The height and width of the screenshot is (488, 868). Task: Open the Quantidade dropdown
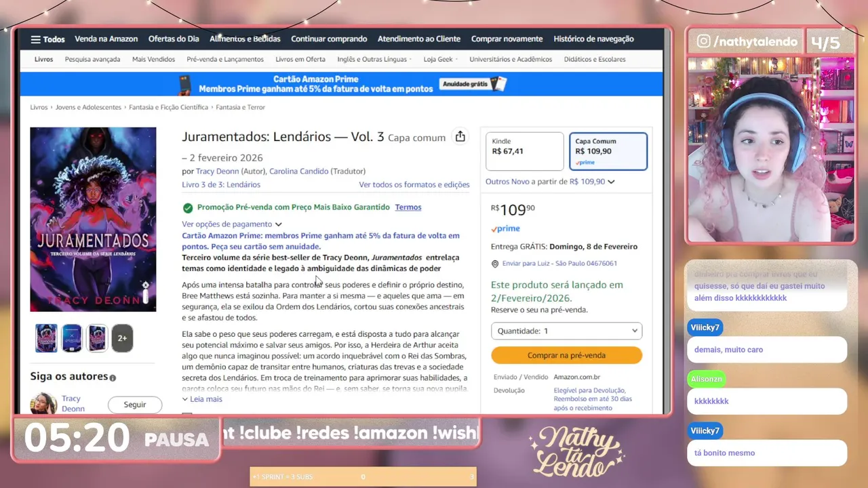[x=566, y=331]
